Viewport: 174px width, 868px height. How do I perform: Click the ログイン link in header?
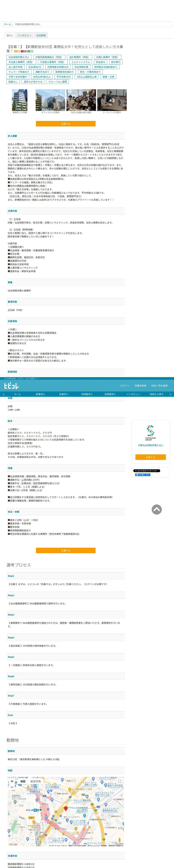pyautogui.click(x=125, y=386)
